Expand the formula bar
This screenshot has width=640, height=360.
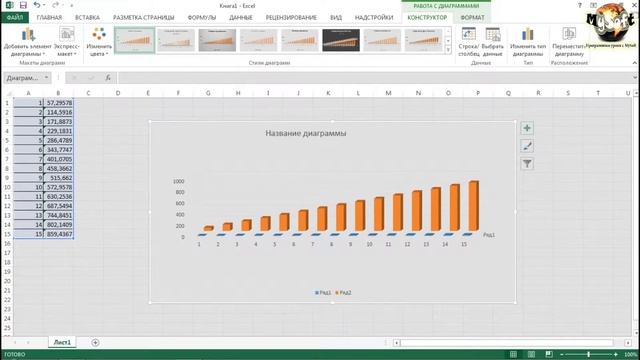[635, 78]
